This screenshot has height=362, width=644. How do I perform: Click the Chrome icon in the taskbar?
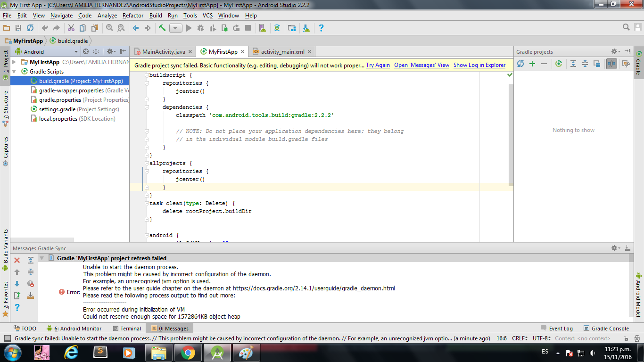click(188, 353)
